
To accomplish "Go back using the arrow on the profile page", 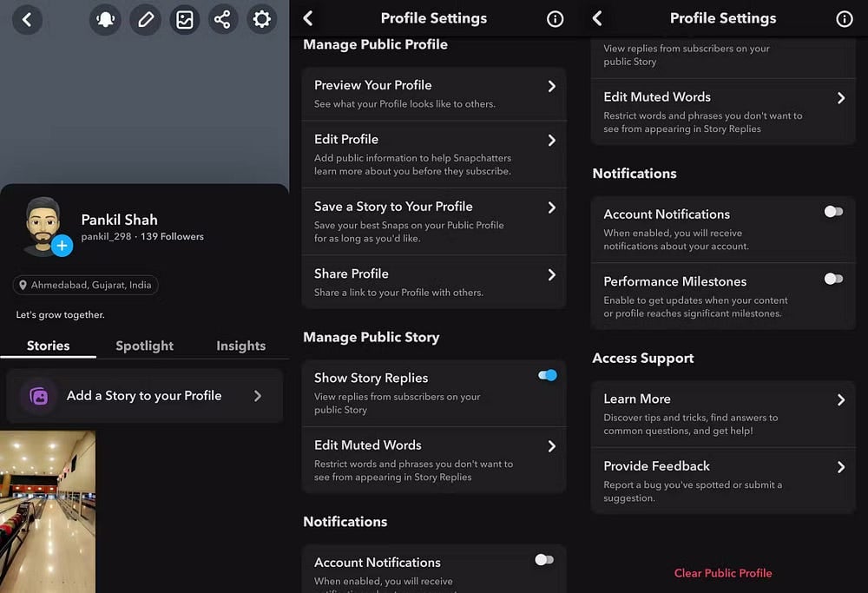I will (x=27, y=19).
